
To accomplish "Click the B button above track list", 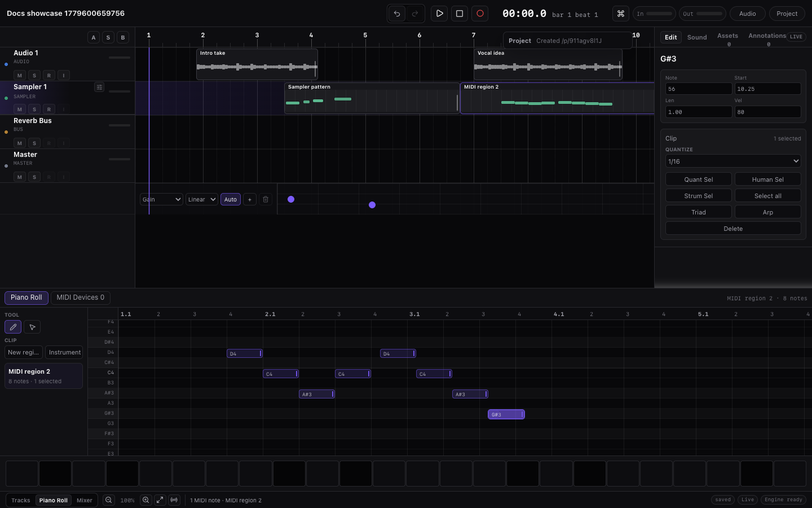I will (x=123, y=37).
